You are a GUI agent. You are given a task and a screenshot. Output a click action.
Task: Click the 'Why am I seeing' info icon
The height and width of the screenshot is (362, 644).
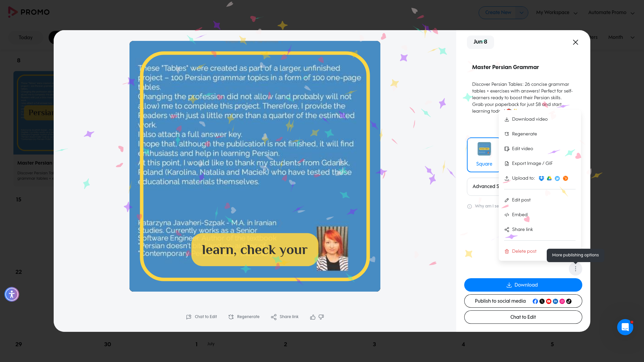470,206
